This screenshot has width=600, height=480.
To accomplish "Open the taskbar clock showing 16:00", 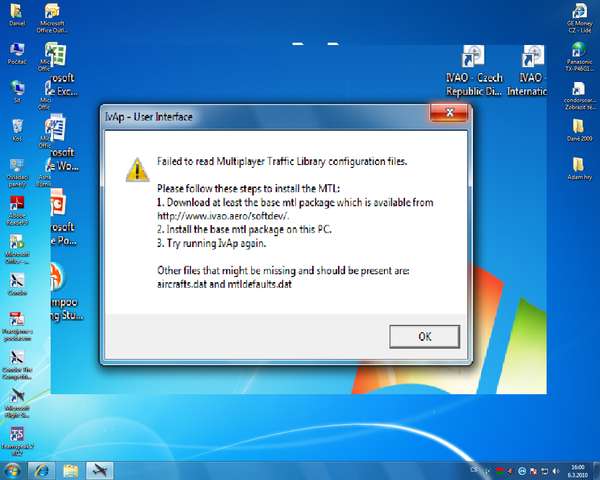I will [578, 471].
